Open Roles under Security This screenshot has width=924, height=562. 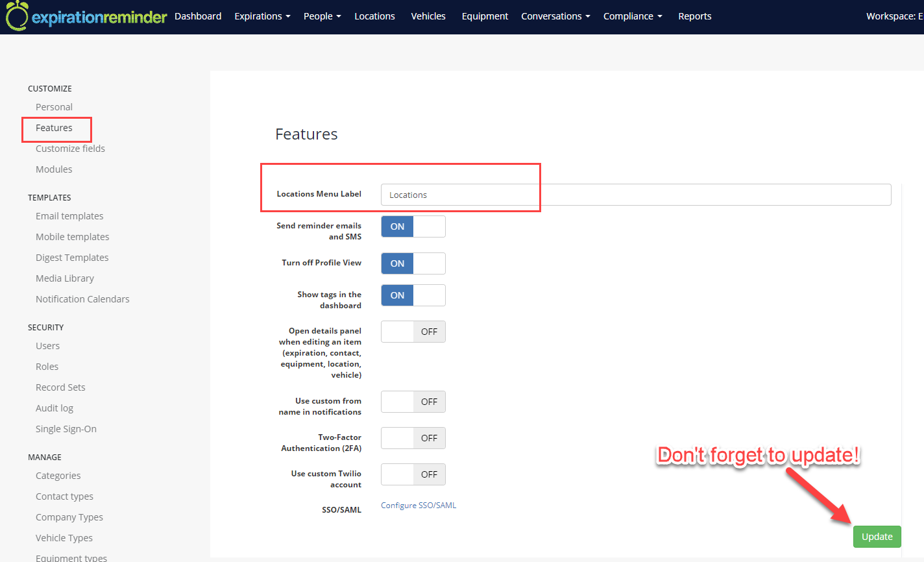click(x=47, y=367)
